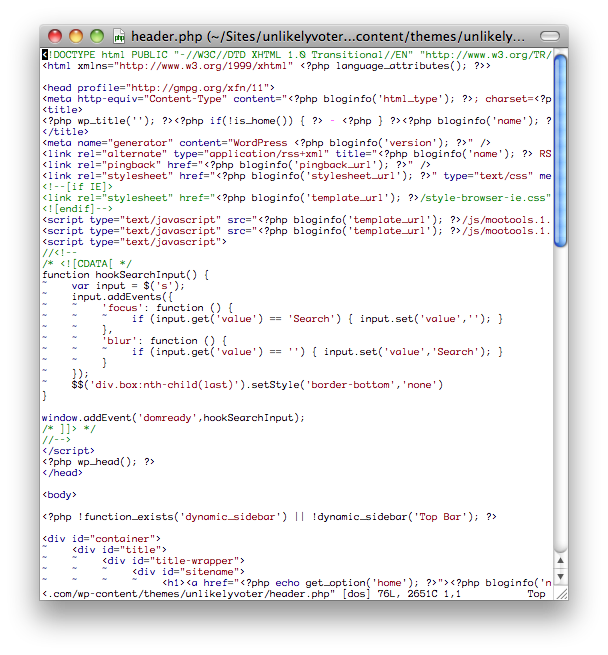
Task: Click the closing "</script>" tag
Action: (x=69, y=451)
